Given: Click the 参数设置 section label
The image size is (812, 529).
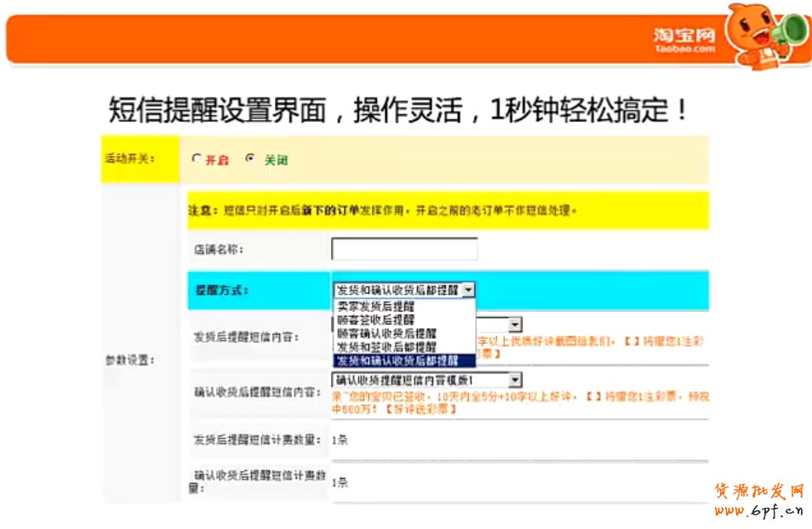Looking at the screenshot, I should click(x=129, y=360).
